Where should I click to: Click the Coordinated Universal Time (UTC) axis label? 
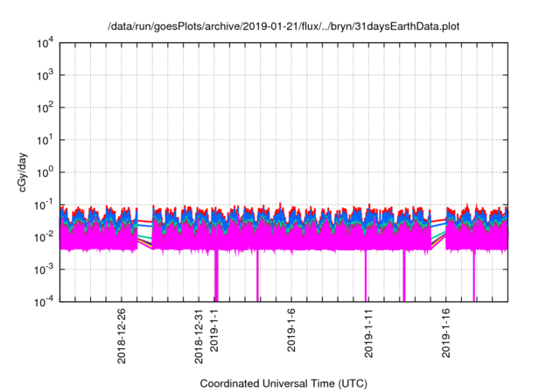point(282,383)
